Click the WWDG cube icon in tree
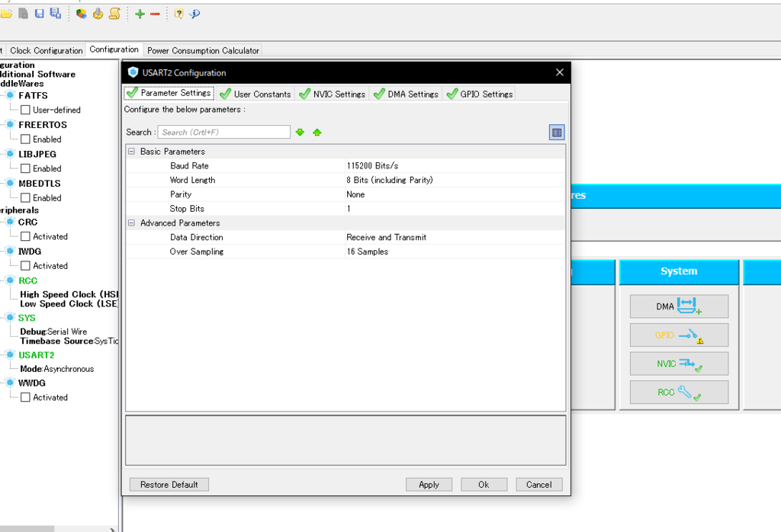Viewport: 781px width, 532px height. [x=10, y=383]
